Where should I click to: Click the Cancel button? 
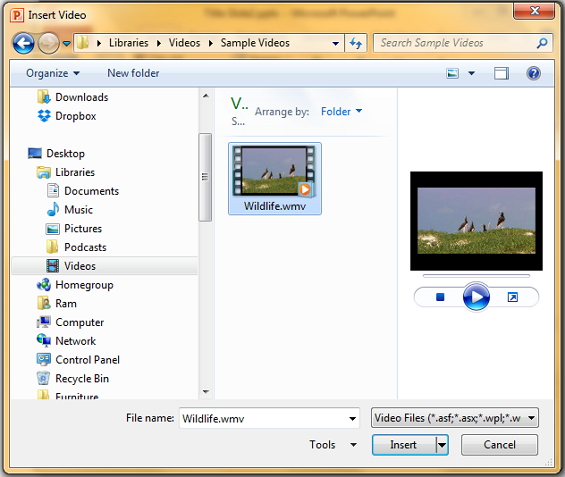coord(499,445)
